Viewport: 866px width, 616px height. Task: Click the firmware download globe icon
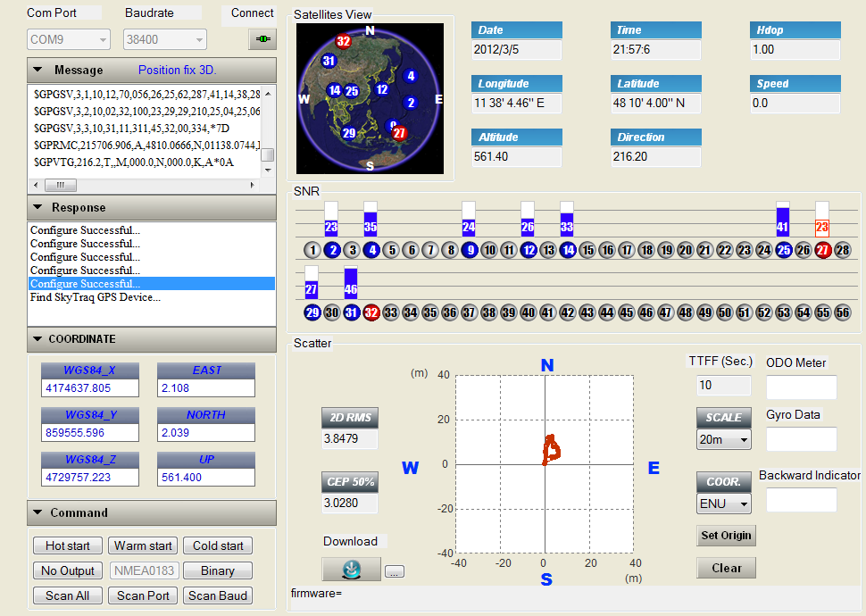tap(351, 569)
